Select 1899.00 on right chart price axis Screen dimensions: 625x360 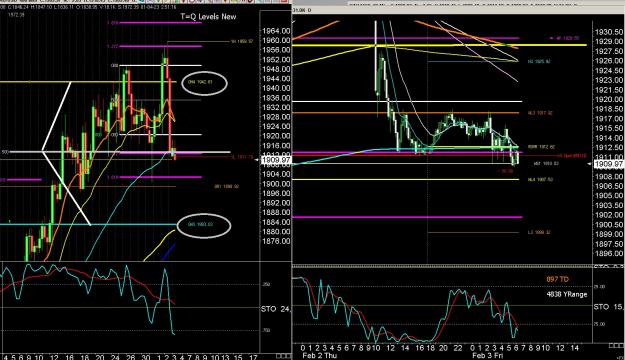pyautogui.click(x=609, y=234)
